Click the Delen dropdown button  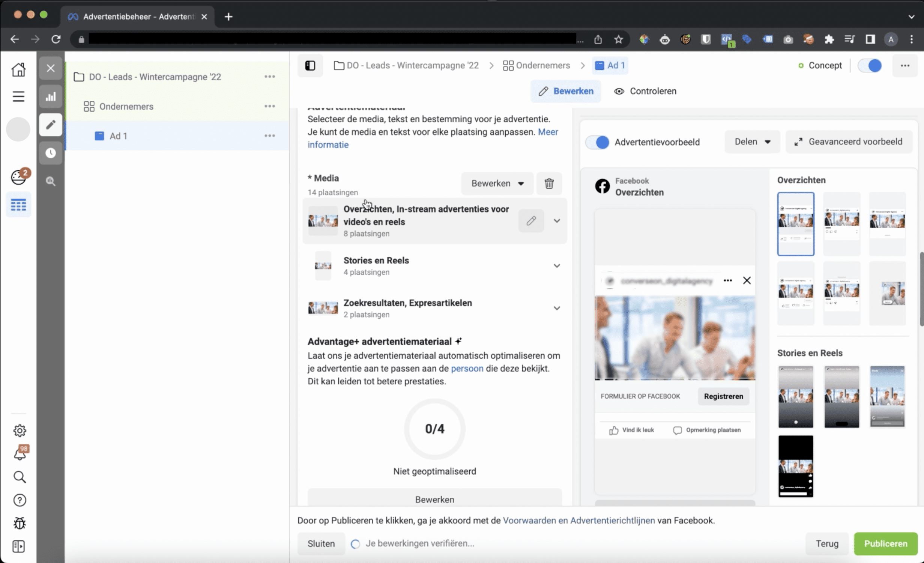point(753,141)
